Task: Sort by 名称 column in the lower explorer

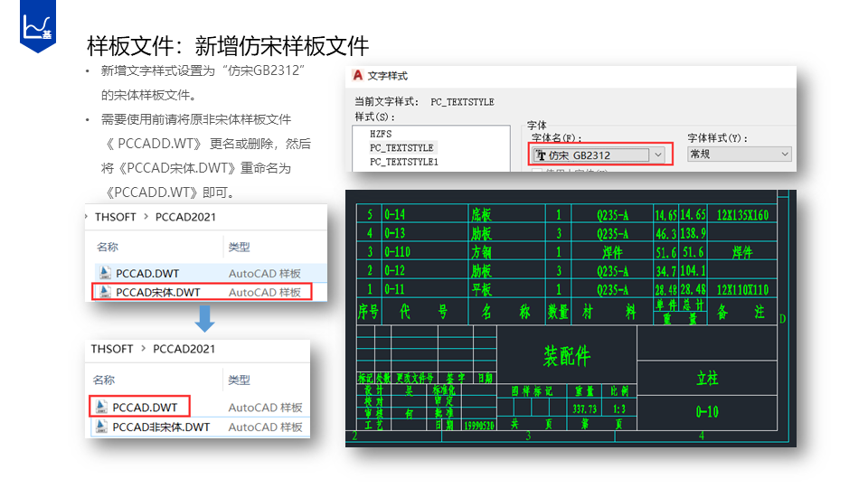Action: tap(103, 380)
